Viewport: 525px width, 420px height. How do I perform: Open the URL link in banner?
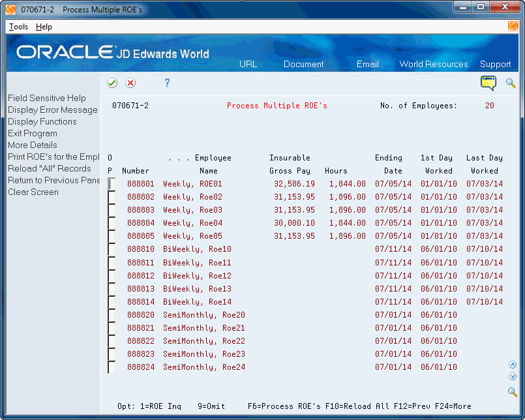click(x=248, y=64)
